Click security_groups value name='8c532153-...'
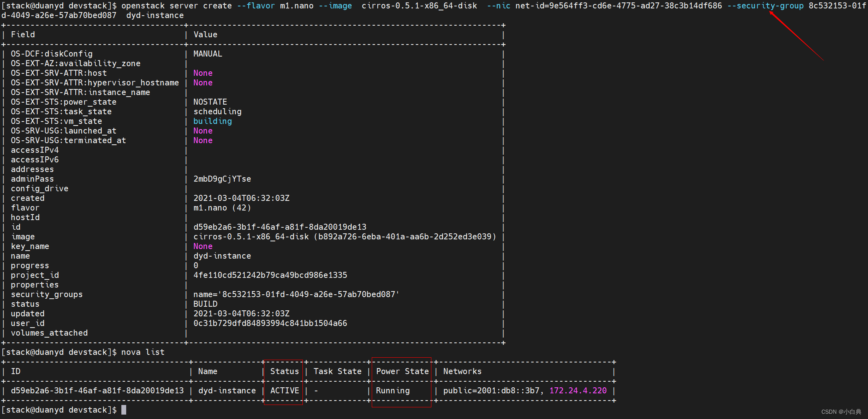Viewport: 868px width, 419px height. pos(296,294)
